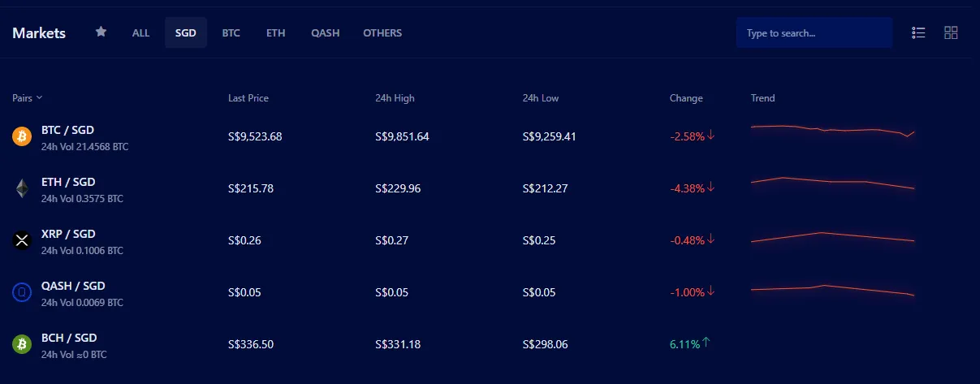
Task: Select the SGD markets tab
Action: [x=186, y=33]
